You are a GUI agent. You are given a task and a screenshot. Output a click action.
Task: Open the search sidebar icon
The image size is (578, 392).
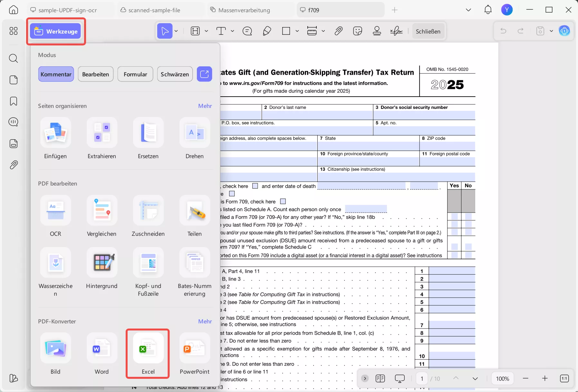[x=14, y=58]
